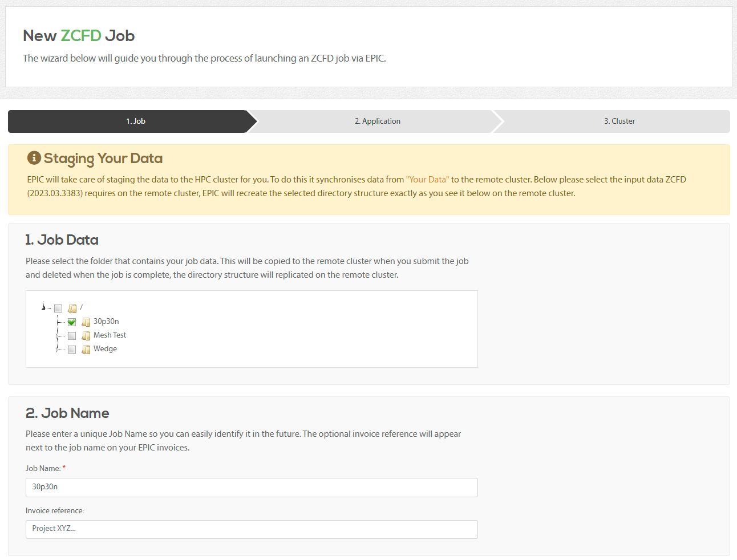Click the "2. Job Name" heading
The image size is (737, 560).
pos(67,413)
